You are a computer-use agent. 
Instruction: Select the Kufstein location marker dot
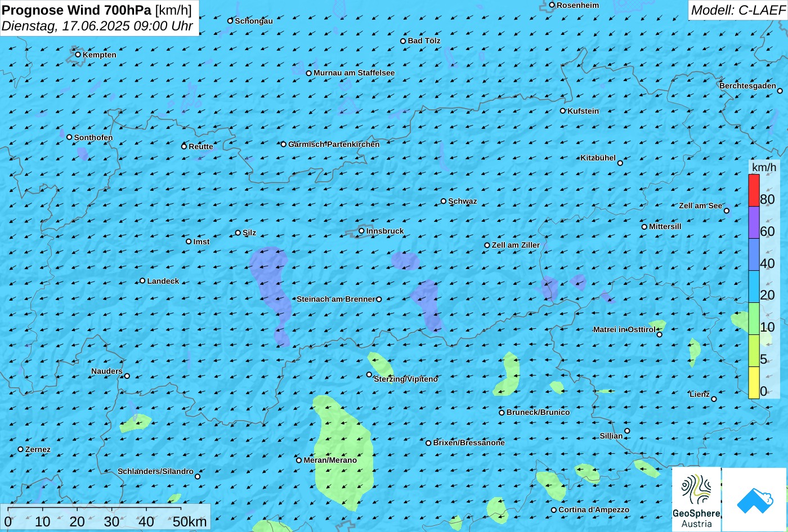[562, 111]
